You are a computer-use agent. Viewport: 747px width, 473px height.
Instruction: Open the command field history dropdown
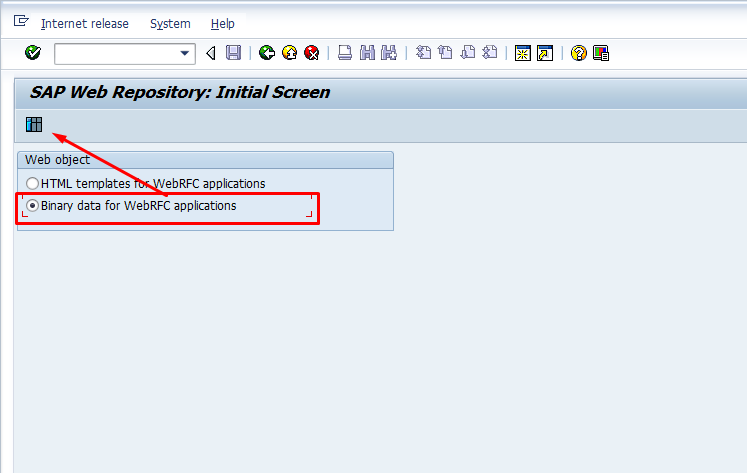tap(185, 53)
